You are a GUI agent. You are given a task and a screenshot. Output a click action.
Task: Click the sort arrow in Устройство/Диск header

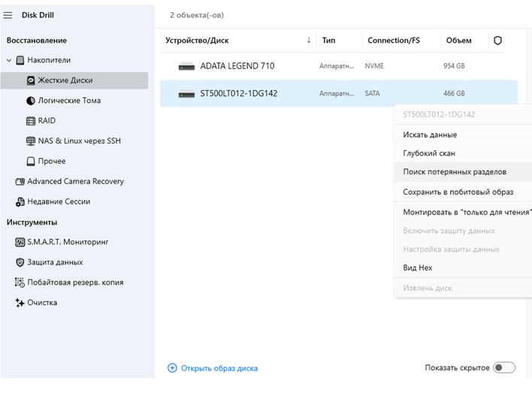coord(309,41)
